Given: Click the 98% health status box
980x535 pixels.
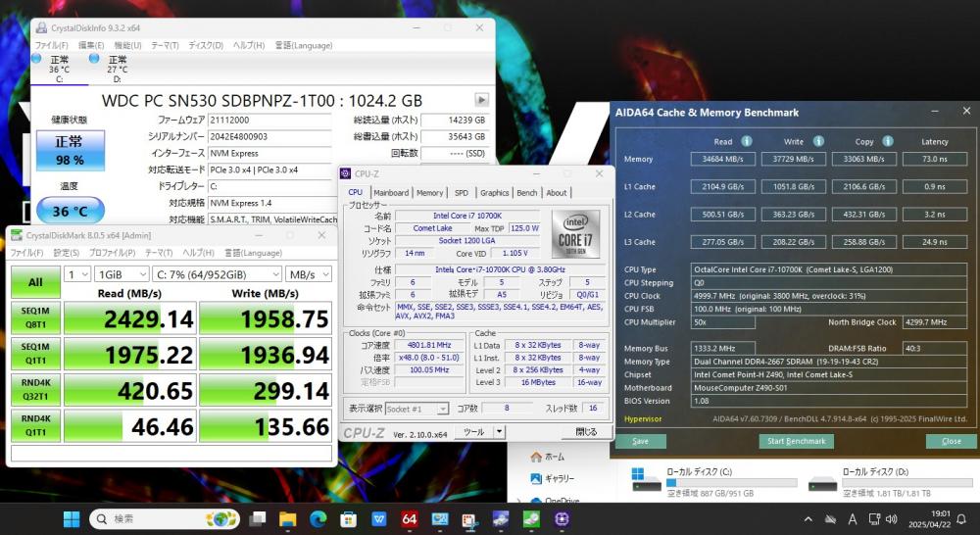Looking at the screenshot, I should 70,151.
